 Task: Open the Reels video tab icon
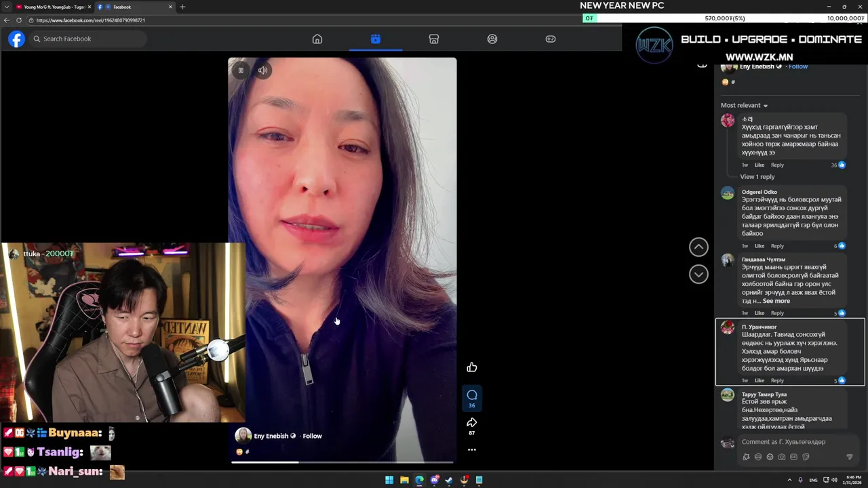tap(376, 39)
